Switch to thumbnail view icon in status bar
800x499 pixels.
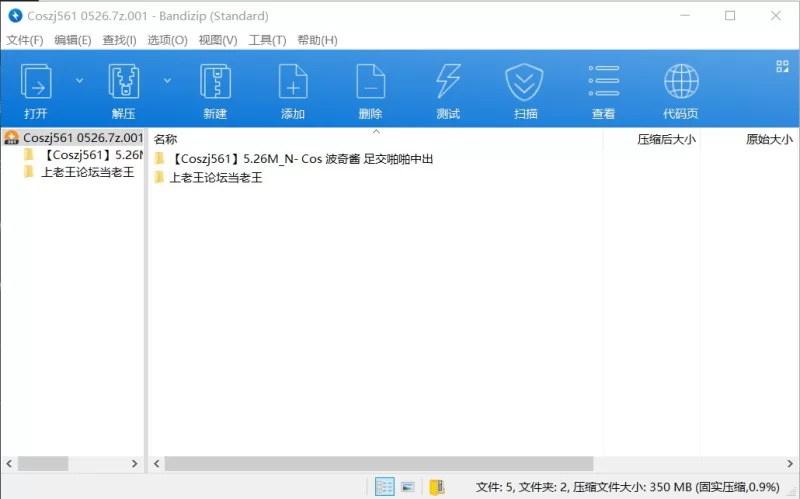coord(408,487)
